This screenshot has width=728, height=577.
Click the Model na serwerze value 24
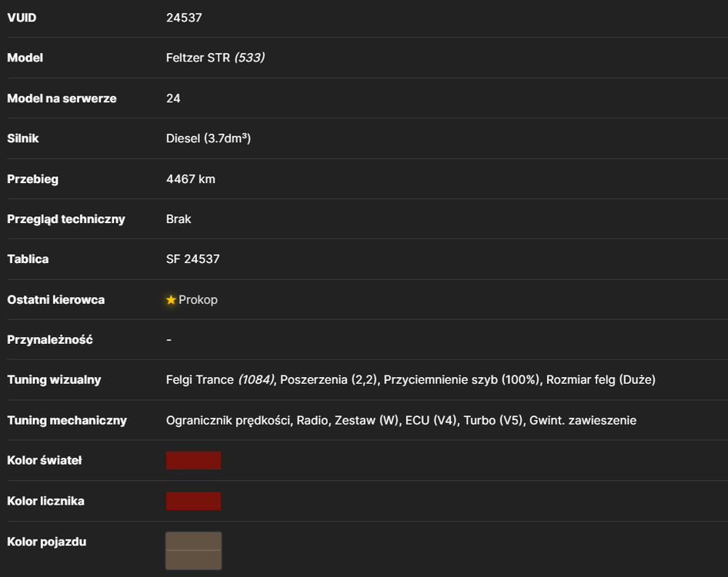click(173, 98)
